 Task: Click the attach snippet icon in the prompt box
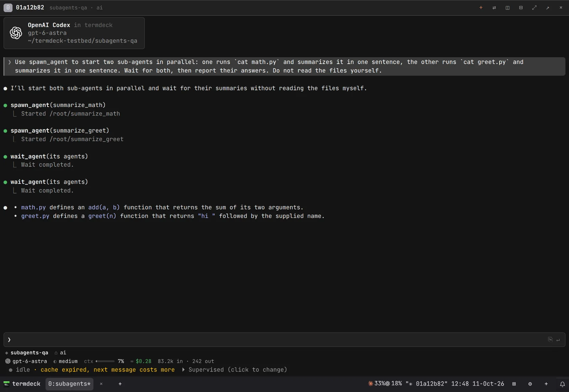point(550,340)
